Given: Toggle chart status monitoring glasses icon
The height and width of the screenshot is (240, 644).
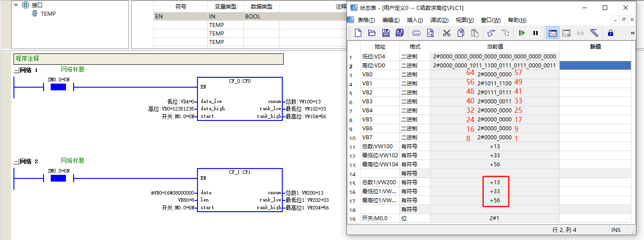Looking at the screenshot, I should 552,33.
